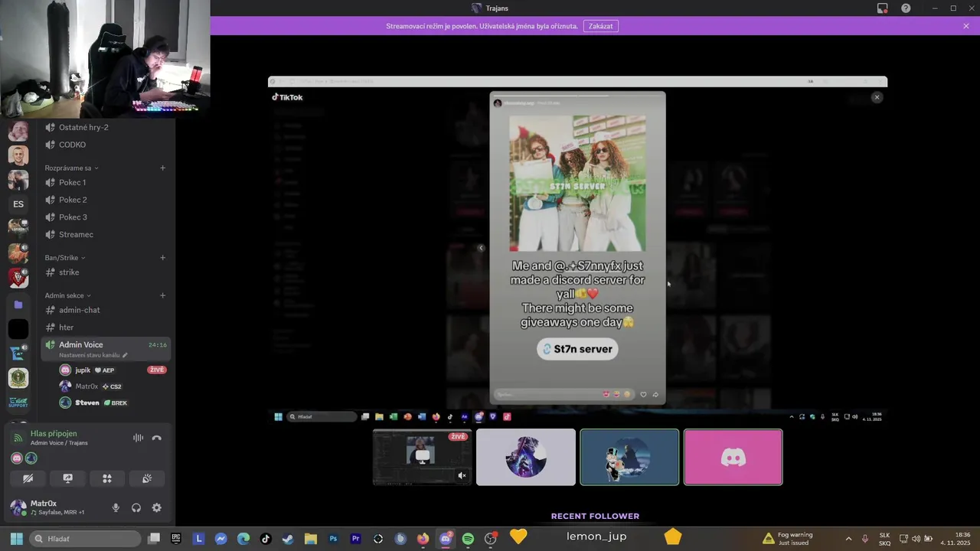The image size is (980, 551).
Task: Share the TikTok story arrow icon
Action: [655, 395]
